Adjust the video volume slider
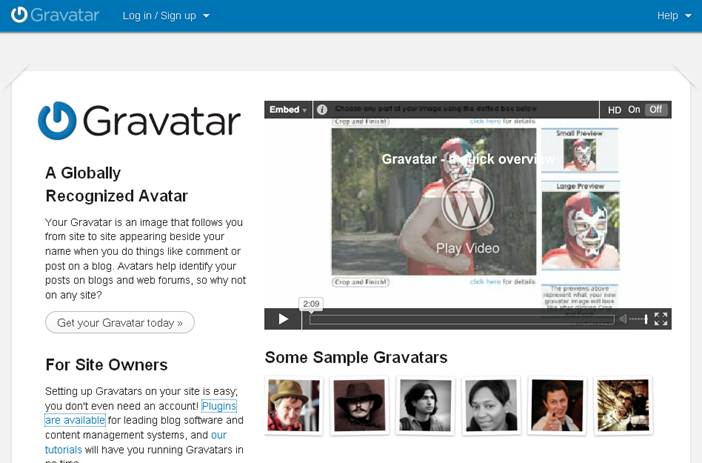 tap(639, 319)
